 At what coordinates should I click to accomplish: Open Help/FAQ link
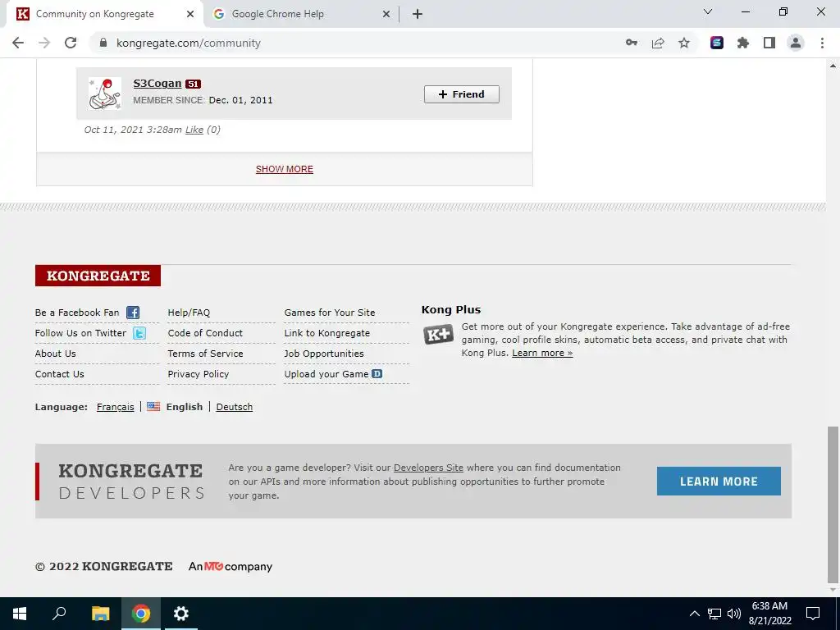pos(189,313)
